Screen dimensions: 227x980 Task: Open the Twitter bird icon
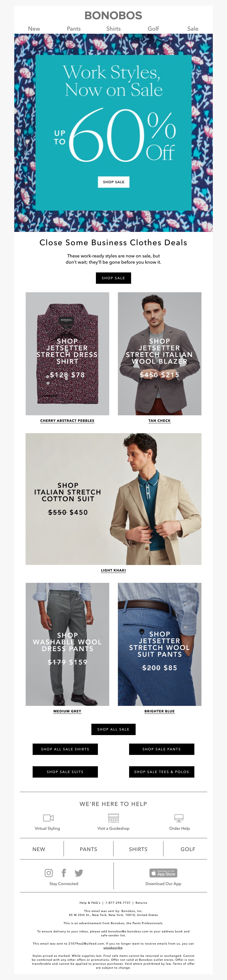click(x=79, y=873)
